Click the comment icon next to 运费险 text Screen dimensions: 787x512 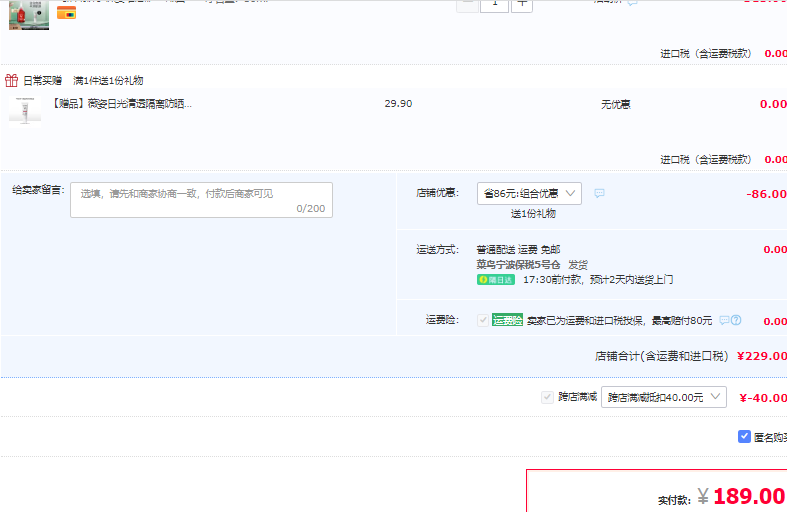[x=724, y=320]
